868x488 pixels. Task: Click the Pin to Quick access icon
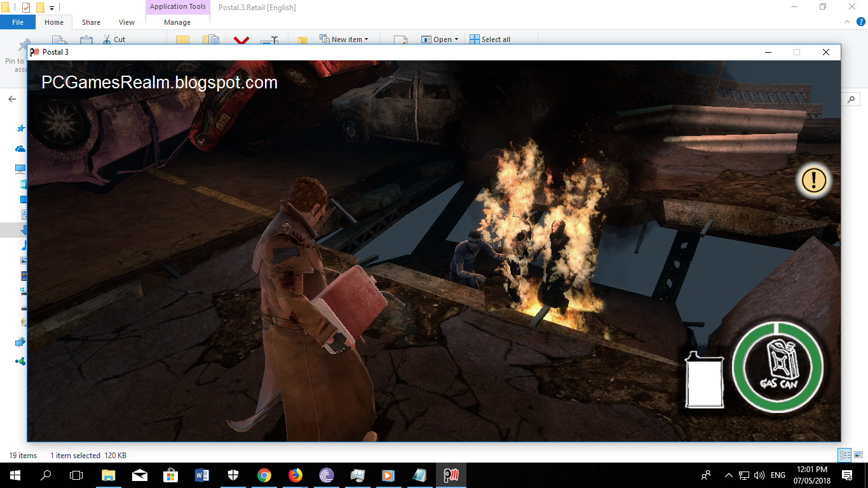[25, 44]
